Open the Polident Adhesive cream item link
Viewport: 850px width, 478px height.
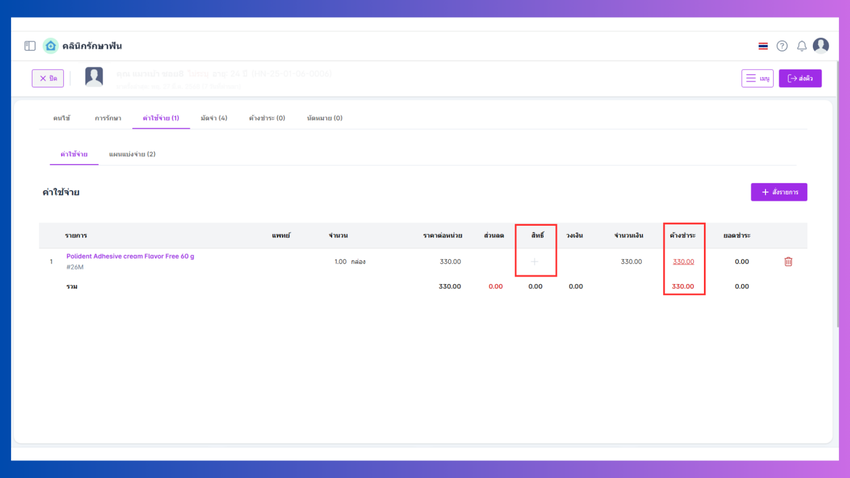click(x=130, y=256)
